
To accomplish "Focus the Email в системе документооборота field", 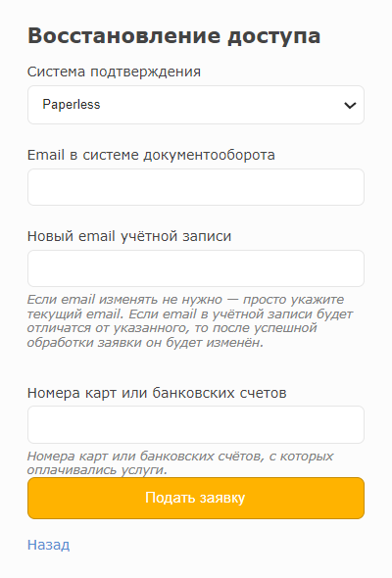I will [196, 187].
